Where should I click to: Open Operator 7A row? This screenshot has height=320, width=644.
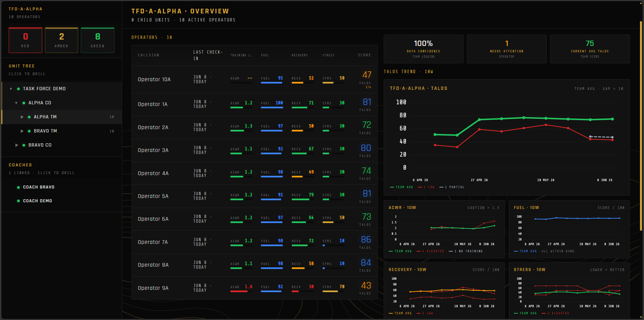[x=255, y=242]
